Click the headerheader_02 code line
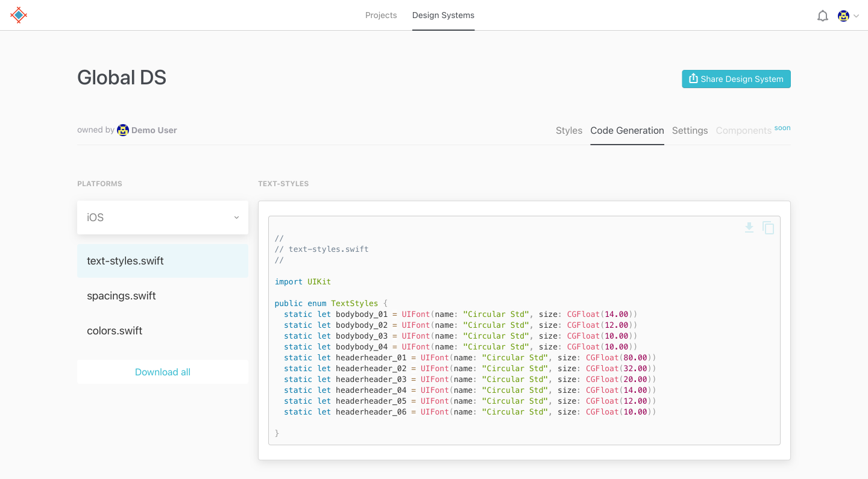868x479 pixels. [470, 368]
